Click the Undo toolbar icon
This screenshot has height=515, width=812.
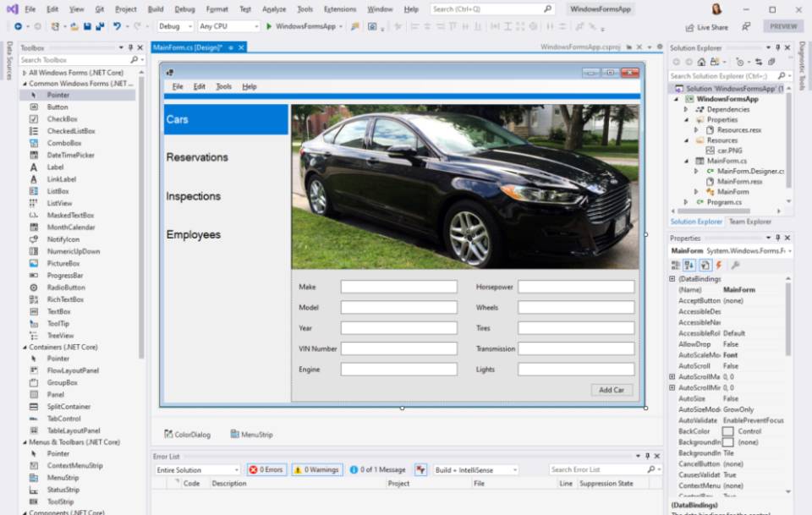pyautogui.click(x=117, y=26)
